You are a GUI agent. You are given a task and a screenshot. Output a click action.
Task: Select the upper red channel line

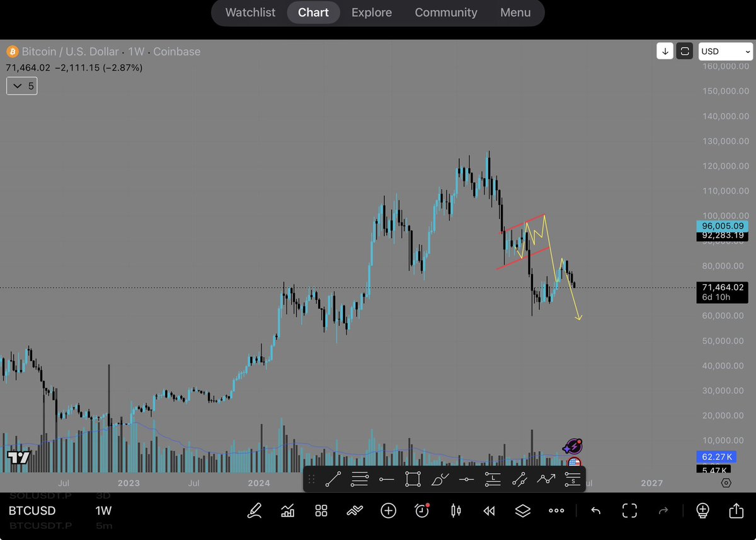point(522,224)
